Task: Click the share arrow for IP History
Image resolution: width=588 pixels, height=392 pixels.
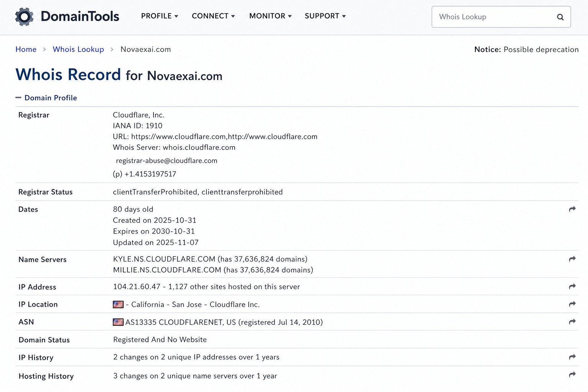Action: tap(572, 357)
